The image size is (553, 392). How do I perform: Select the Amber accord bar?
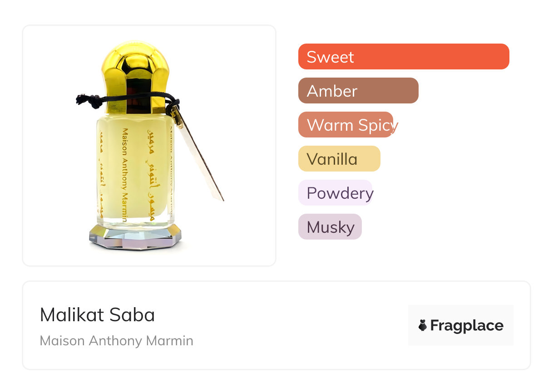click(x=358, y=91)
